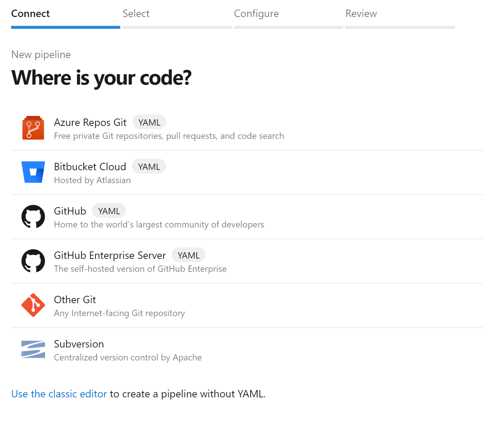Open the 'Use the classic editor' link
Image resolution: width=504 pixels, height=428 pixels.
(x=59, y=394)
